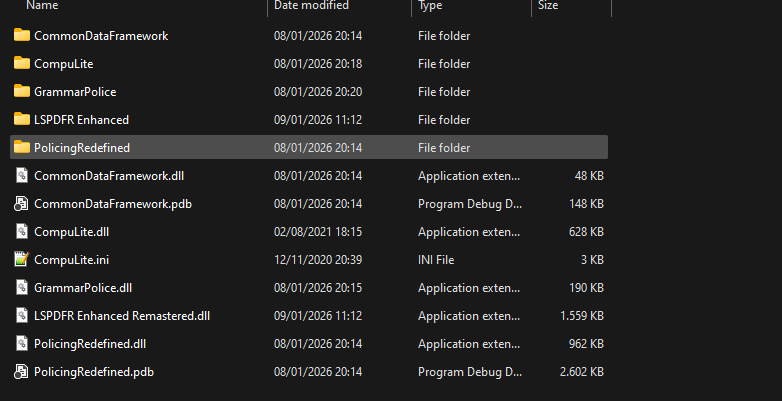This screenshot has height=401, width=782.
Task: Click the 48 KB size cell
Action: coord(589,176)
